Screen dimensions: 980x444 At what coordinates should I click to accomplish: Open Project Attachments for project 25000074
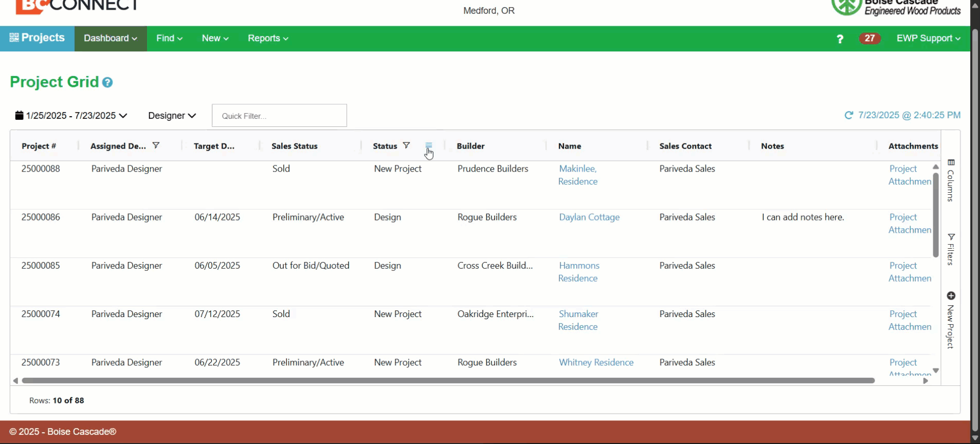pos(910,320)
